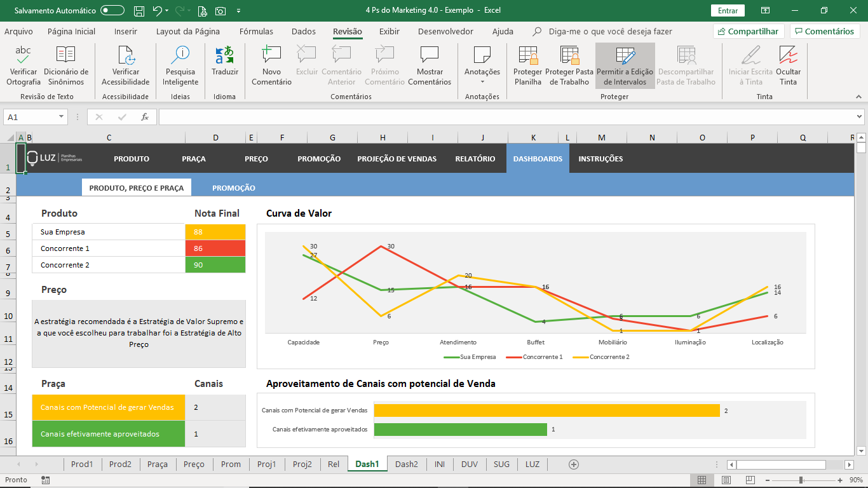Open Dicionário de Sinônimos thesaurus

(66, 65)
